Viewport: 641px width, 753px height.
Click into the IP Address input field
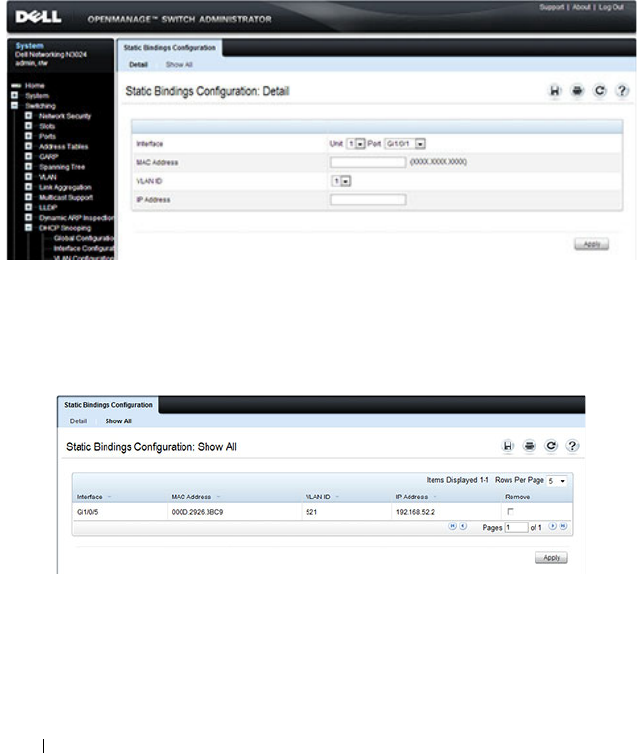click(x=368, y=200)
